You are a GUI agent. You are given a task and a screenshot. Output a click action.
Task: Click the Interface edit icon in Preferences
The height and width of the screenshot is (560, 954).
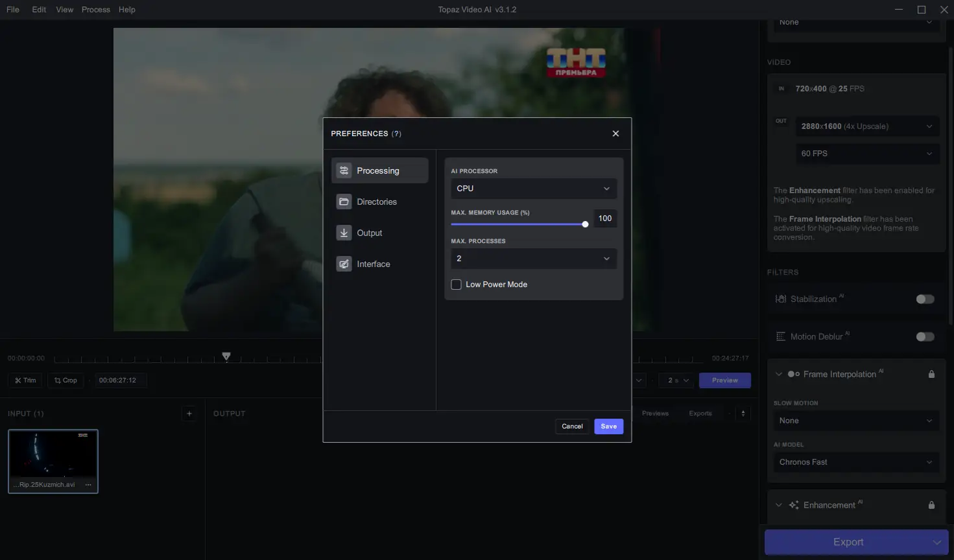pos(344,264)
